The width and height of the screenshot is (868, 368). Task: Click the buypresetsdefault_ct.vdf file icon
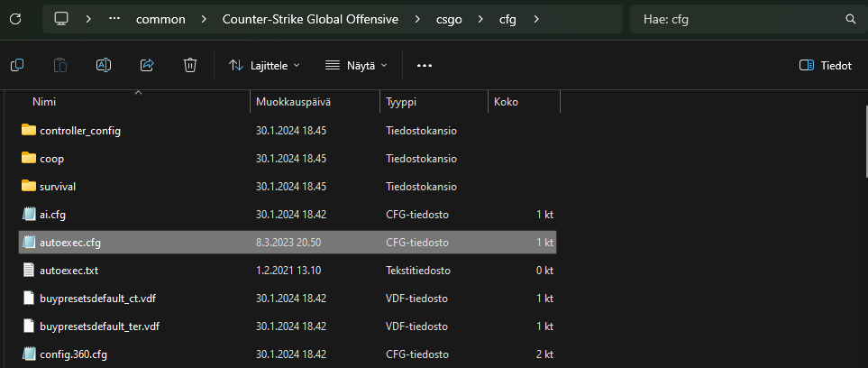pos(29,299)
